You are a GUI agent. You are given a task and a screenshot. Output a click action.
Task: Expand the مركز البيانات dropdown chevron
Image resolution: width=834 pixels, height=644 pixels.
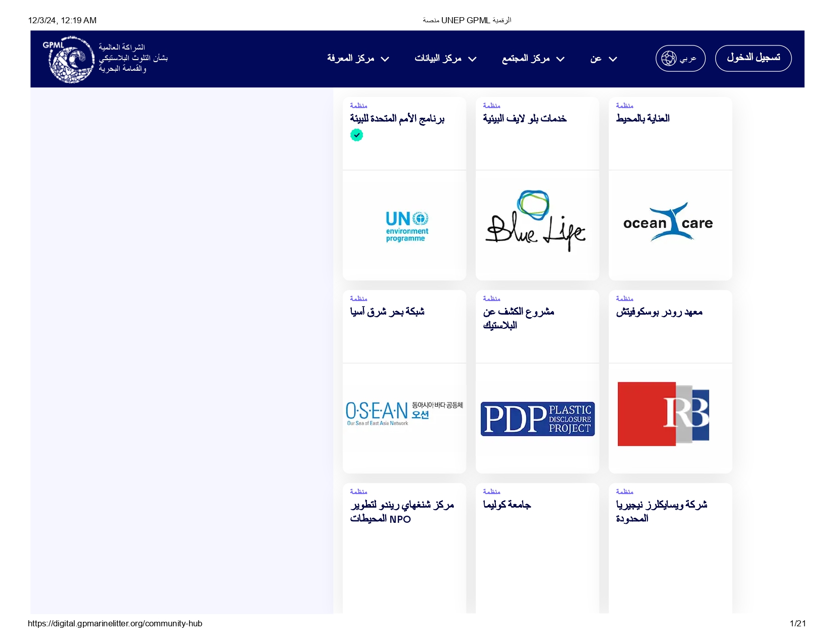click(x=473, y=59)
